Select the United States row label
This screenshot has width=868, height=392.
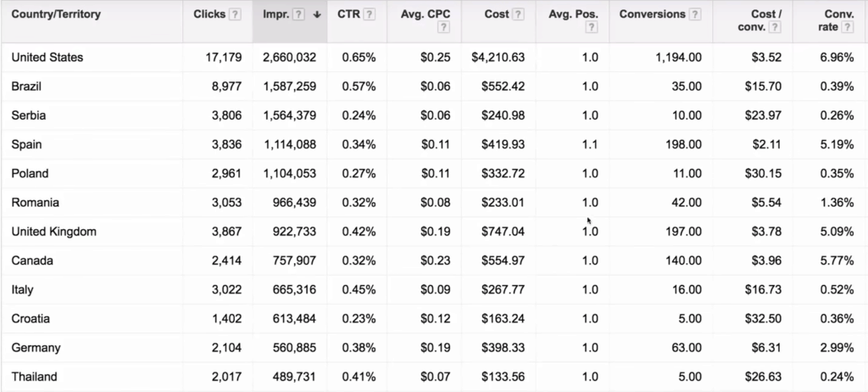click(47, 57)
